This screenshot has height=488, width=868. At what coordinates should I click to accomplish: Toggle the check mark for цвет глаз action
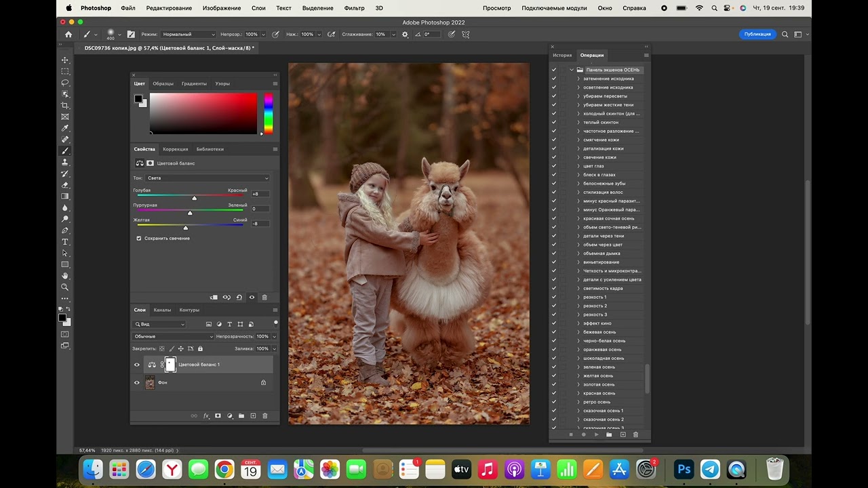point(554,166)
